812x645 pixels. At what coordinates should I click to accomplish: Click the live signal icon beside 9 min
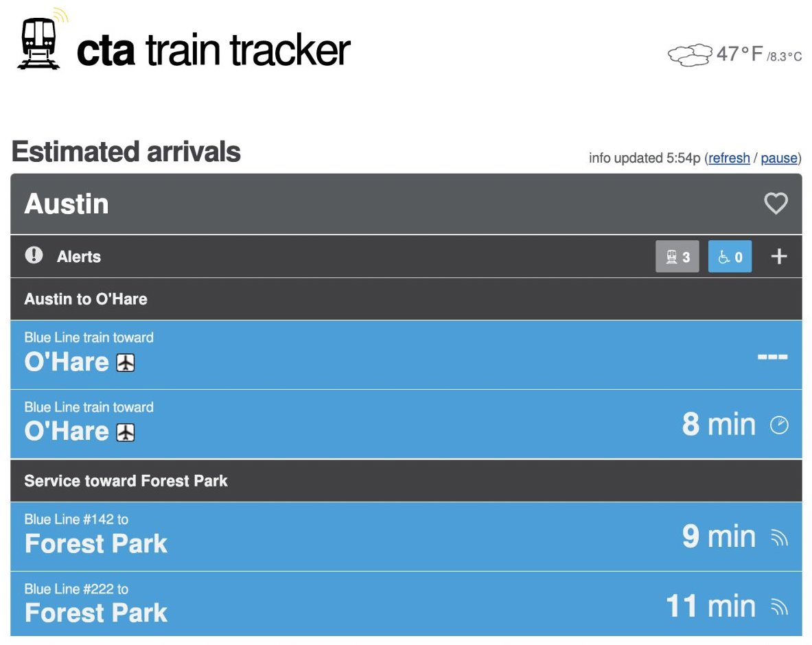(x=779, y=537)
